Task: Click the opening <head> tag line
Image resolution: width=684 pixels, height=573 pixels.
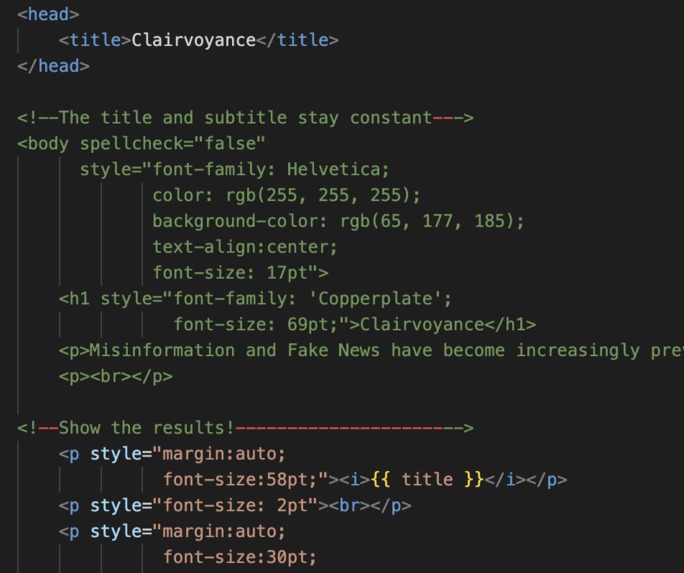Action: pos(48,14)
